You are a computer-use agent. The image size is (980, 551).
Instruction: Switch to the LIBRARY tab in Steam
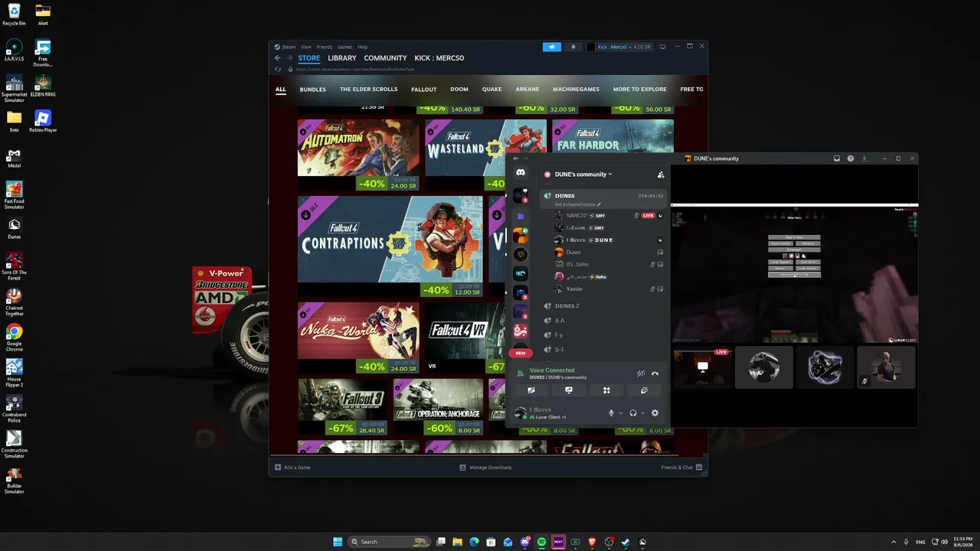click(342, 58)
